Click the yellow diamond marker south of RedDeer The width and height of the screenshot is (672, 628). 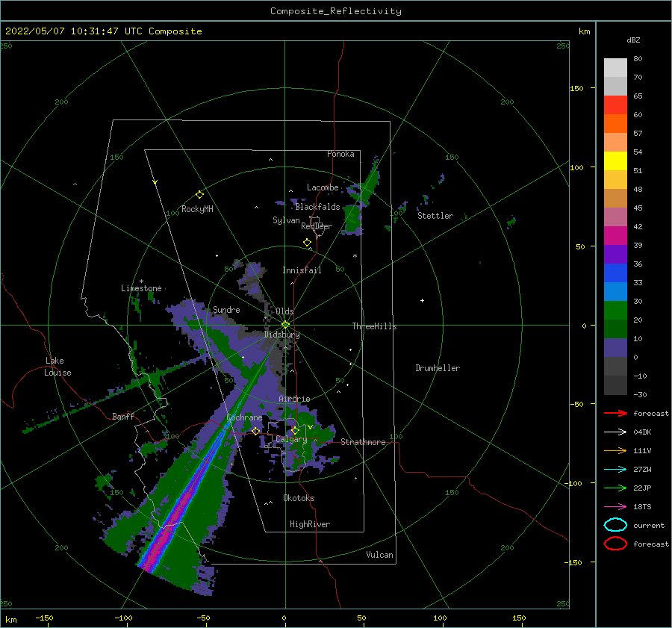tap(307, 243)
